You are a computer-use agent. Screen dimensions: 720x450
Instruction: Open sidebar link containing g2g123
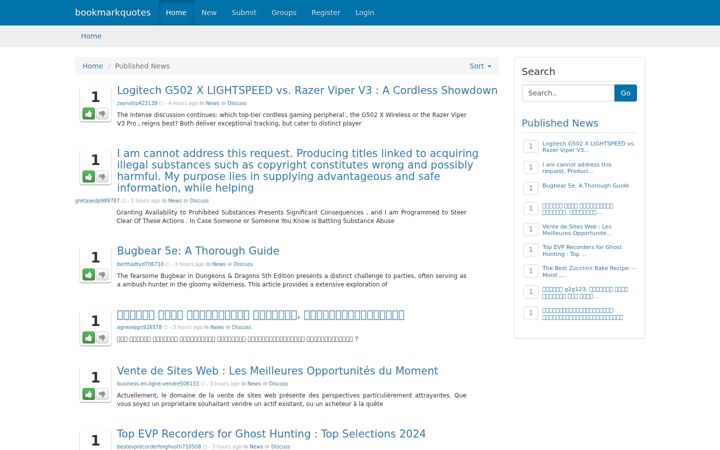click(585, 292)
